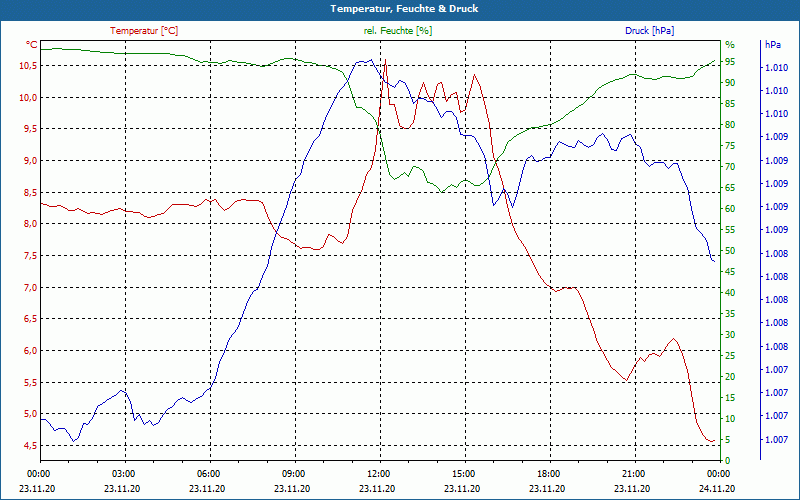Select the 6,5 temperature axis value
Screen dimensions: 800x500
[x=30, y=319]
